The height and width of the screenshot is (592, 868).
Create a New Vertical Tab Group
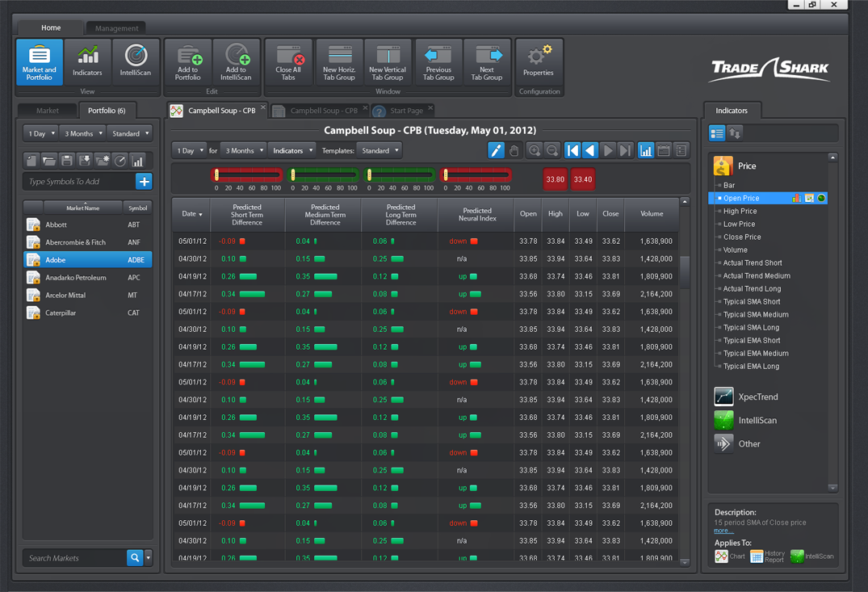pos(388,62)
